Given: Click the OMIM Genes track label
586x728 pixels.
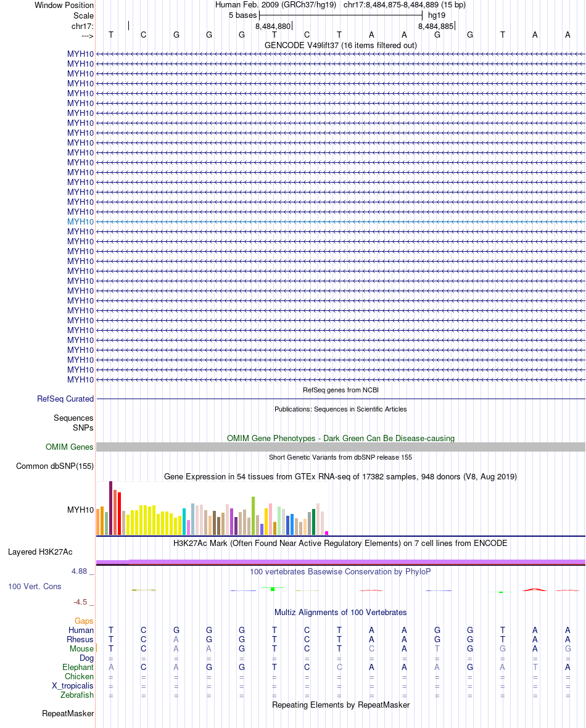Looking at the screenshot, I should click(x=70, y=447).
